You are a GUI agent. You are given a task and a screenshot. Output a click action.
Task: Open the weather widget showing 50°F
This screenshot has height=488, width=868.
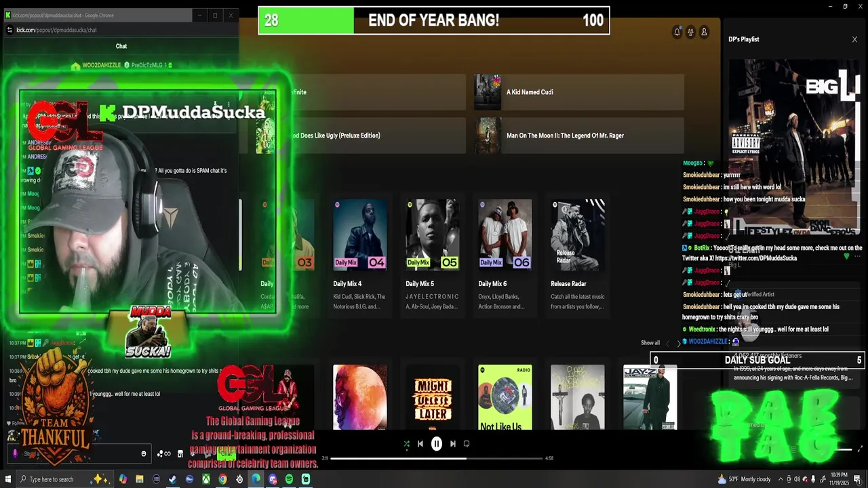pyautogui.click(x=745, y=479)
